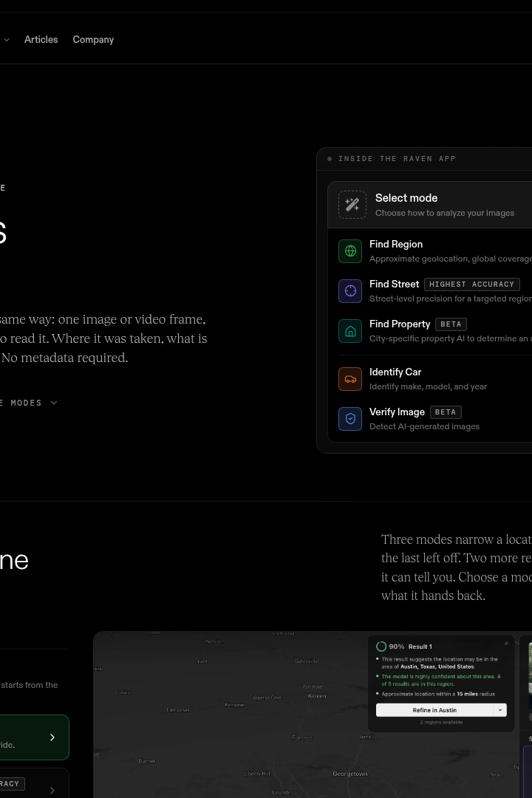
Task: Open the green highlighted card's right arrow
Action: [52, 737]
